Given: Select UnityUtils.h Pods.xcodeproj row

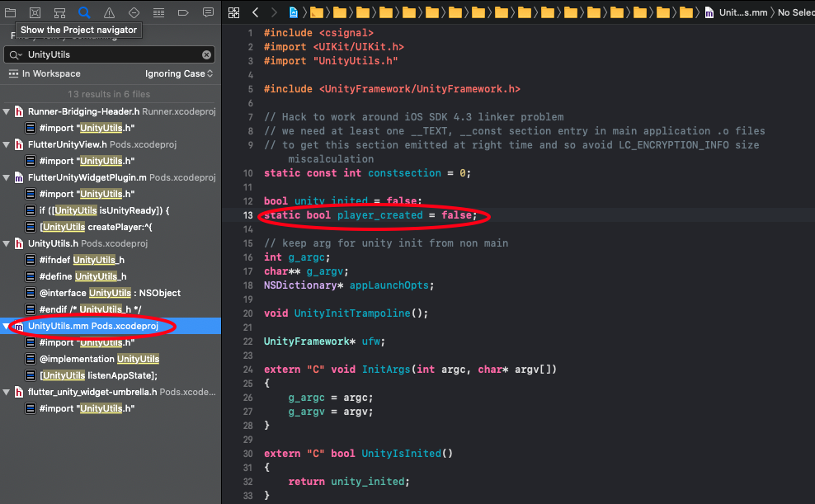Looking at the screenshot, I should 111,243.
